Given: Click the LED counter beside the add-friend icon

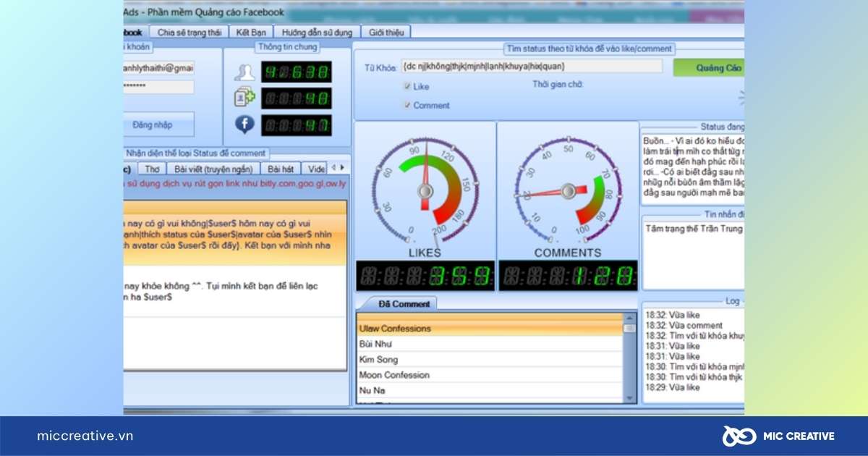Looking at the screenshot, I should 297,98.
